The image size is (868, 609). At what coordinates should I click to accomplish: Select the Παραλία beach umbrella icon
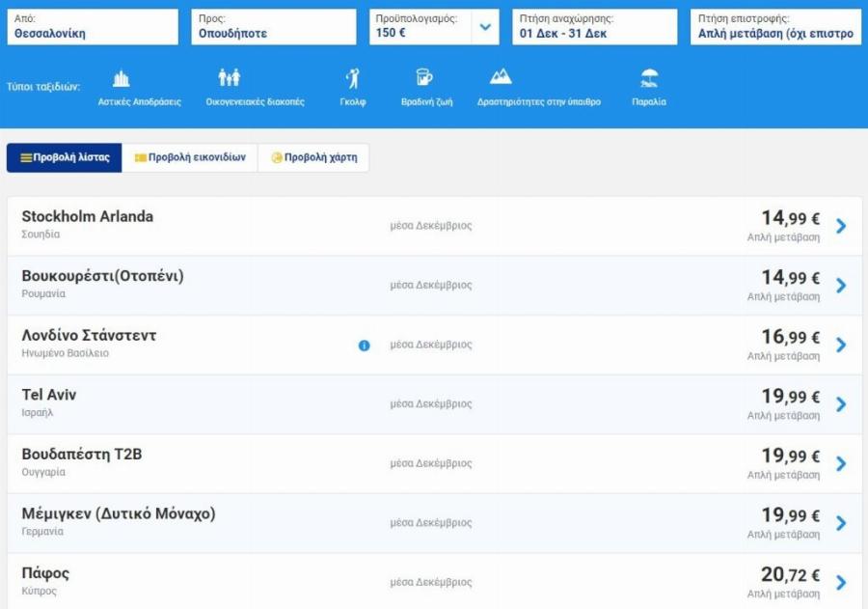pos(649,79)
